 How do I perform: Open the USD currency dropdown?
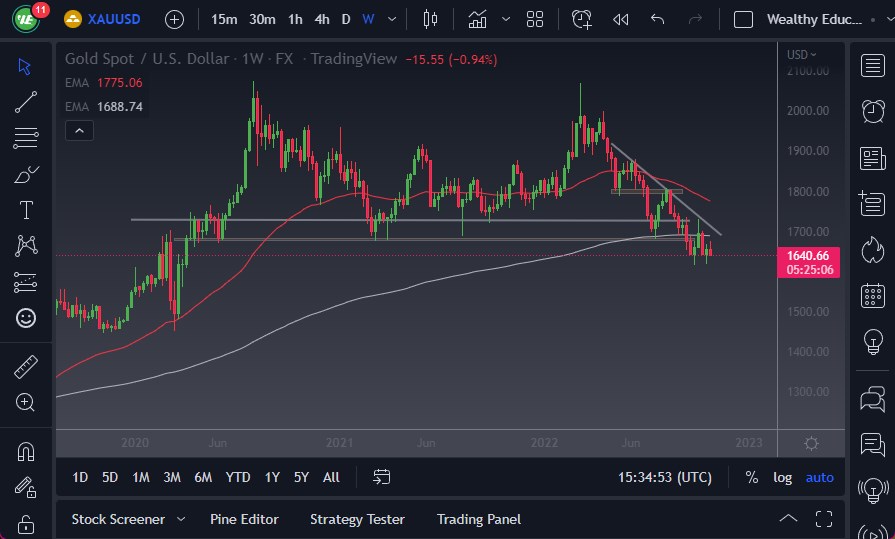click(802, 55)
